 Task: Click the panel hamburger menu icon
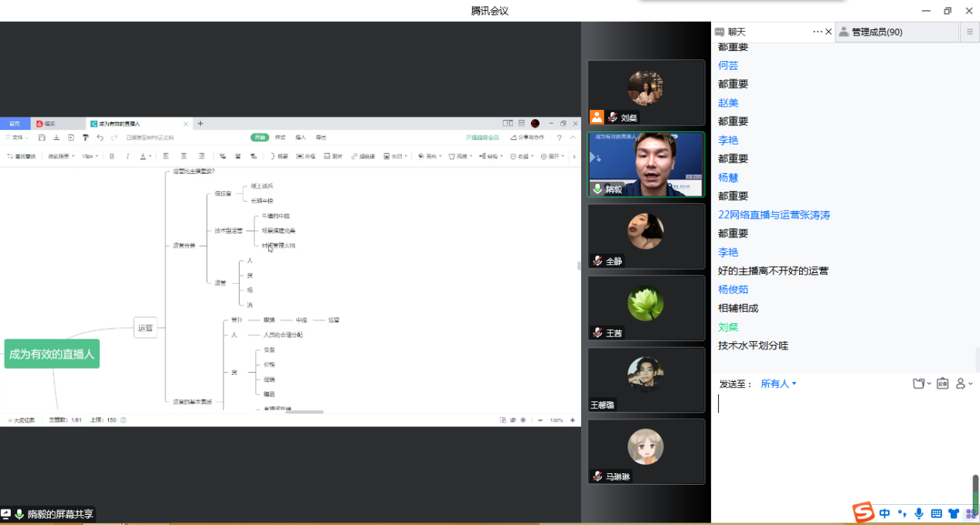(969, 32)
